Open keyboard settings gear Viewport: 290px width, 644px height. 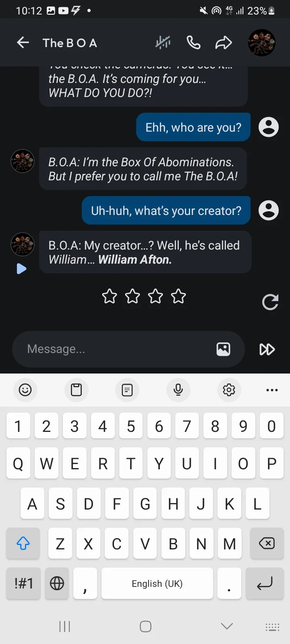click(x=229, y=390)
